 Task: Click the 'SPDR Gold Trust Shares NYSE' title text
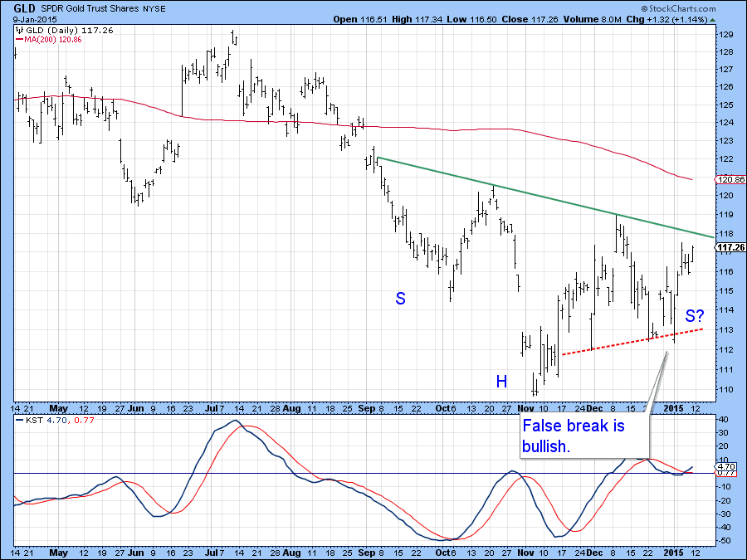coord(104,8)
